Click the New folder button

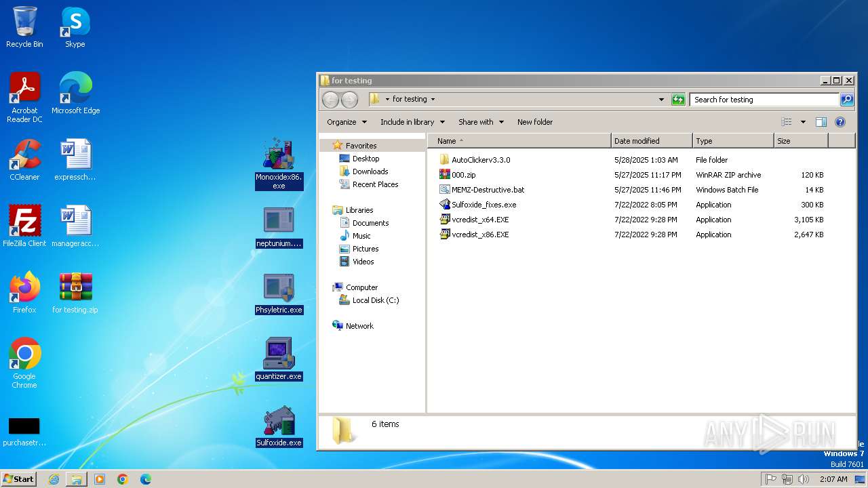(x=535, y=122)
